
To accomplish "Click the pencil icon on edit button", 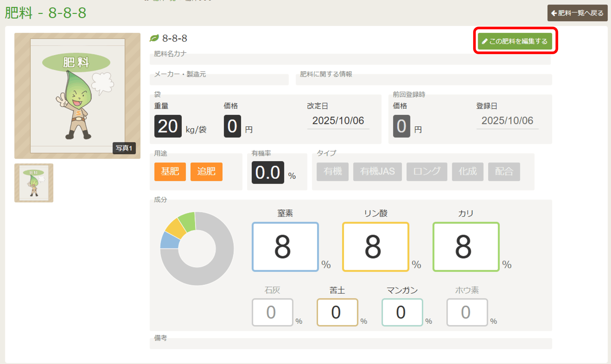I will click(484, 41).
